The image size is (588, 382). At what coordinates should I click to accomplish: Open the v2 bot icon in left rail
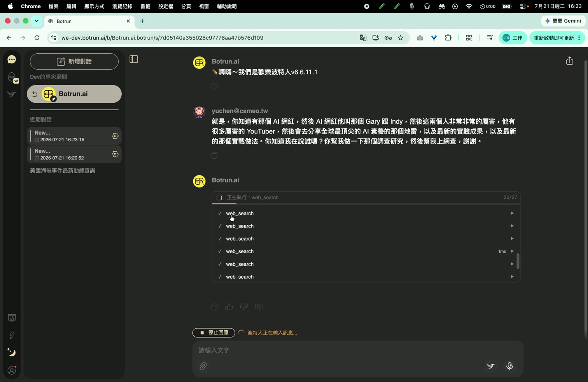[x=12, y=77]
